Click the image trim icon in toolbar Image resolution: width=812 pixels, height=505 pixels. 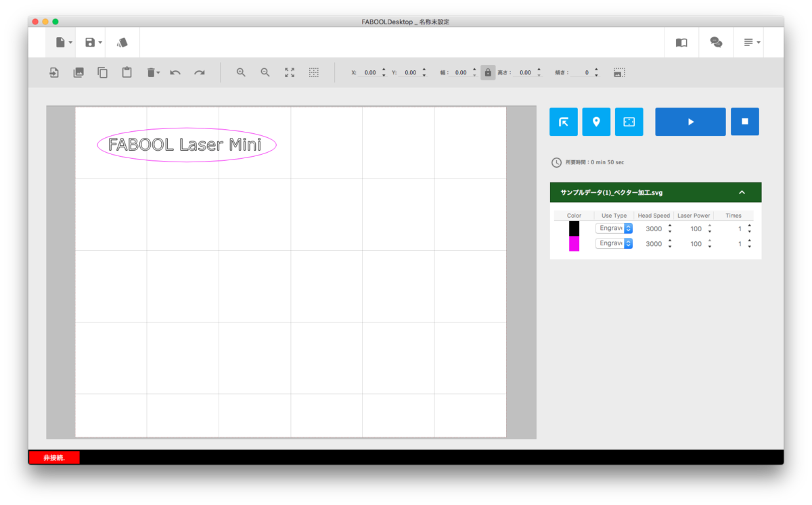pos(619,72)
